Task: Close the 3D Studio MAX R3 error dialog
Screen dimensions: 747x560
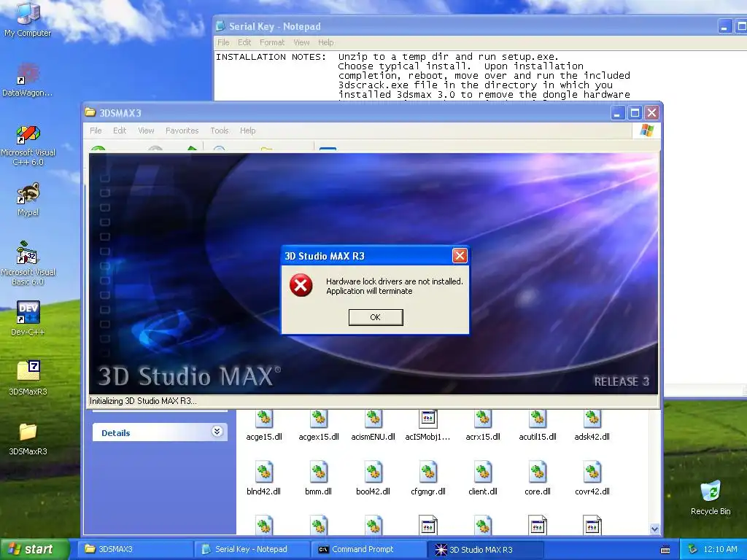Action: pos(460,256)
